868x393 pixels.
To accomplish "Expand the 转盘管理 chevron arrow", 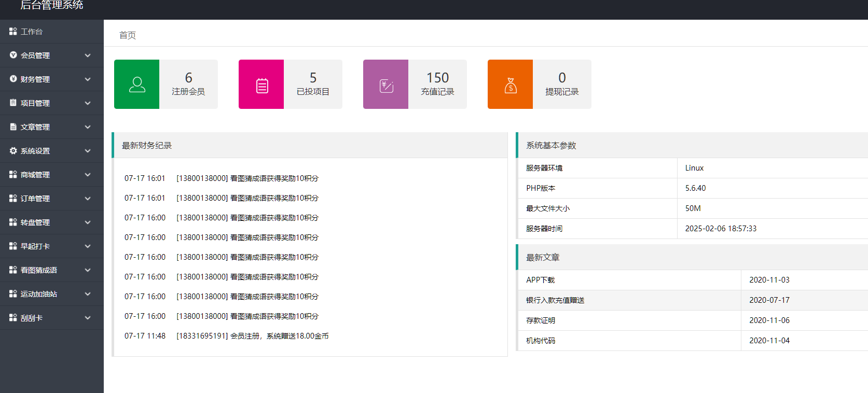I will [88, 222].
